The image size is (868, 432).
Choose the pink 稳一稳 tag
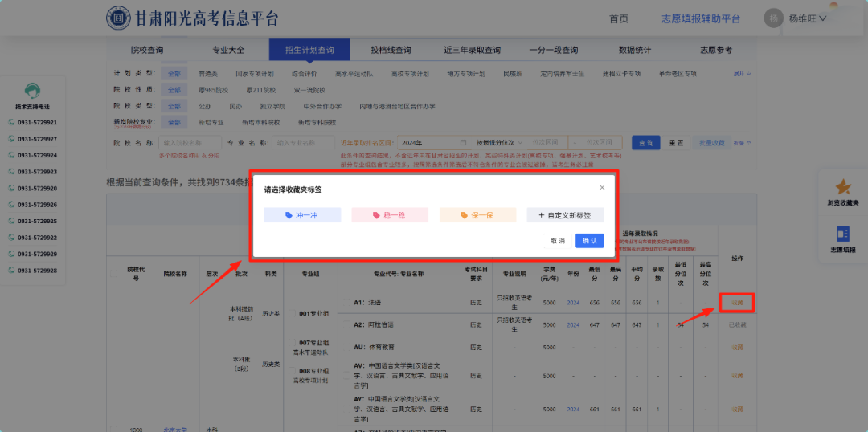(x=390, y=215)
